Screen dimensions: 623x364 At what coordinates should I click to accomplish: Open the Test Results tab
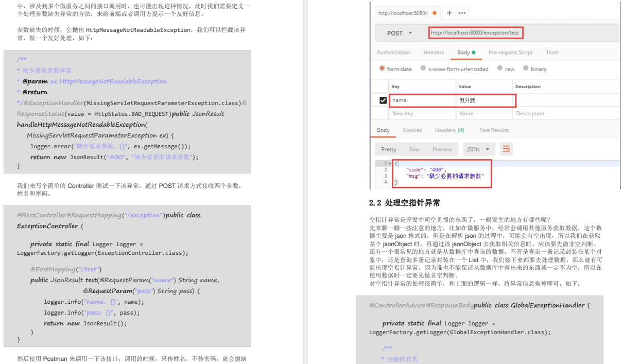point(494,130)
